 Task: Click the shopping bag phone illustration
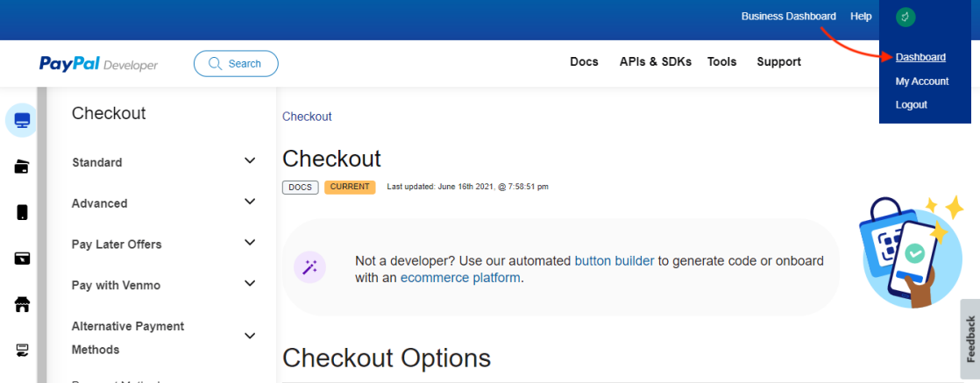pos(912,252)
